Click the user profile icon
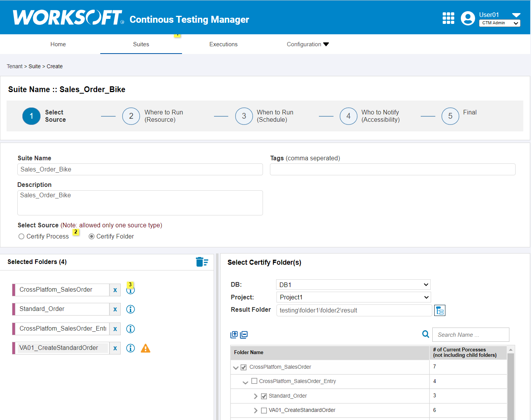531x420 pixels. 468,18
